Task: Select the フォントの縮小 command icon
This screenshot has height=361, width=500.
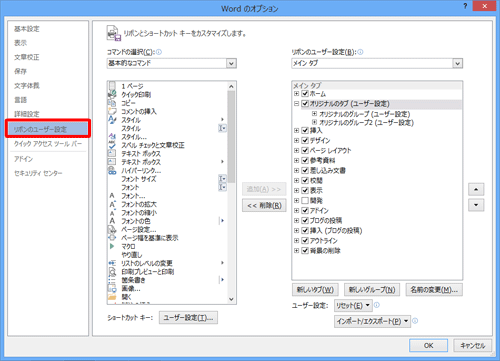Action: pos(112,213)
